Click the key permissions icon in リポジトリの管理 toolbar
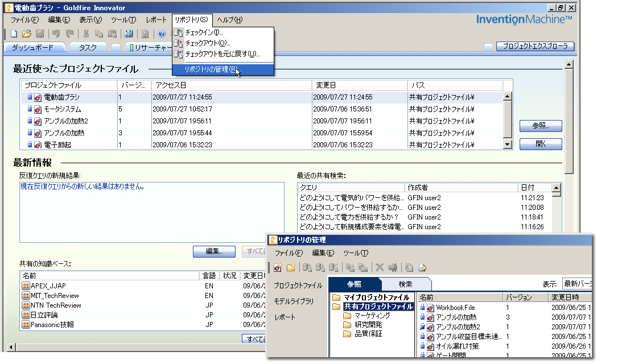This screenshot has height=364, width=626. [422, 267]
